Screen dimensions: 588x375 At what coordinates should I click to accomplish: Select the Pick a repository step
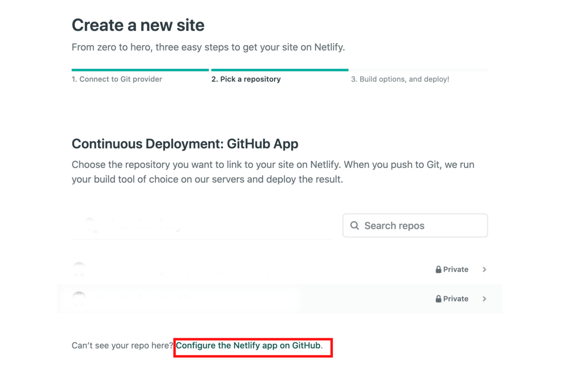click(x=246, y=79)
